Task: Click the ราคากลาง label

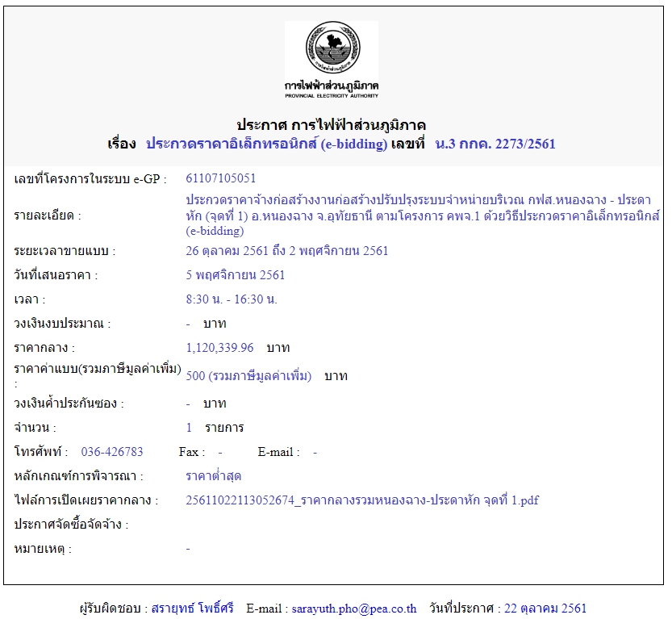Action: (44, 348)
